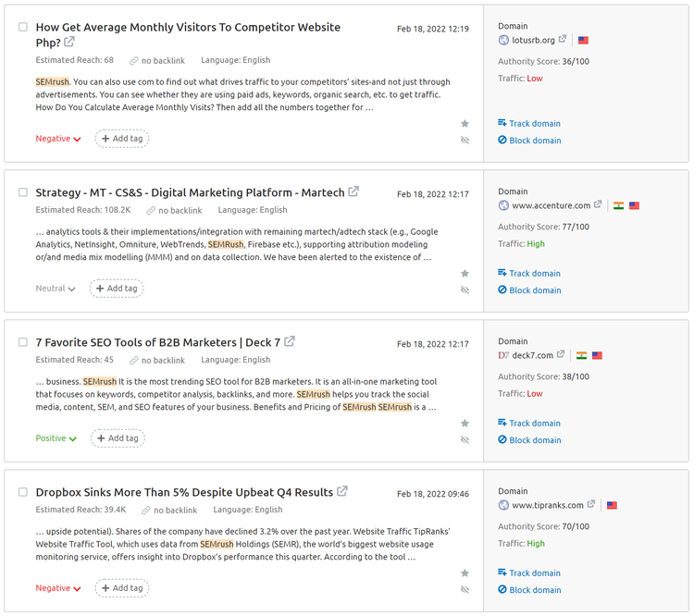The height and width of the screenshot is (616, 694).
Task: Add tag to the deck7.com mention
Action: [118, 438]
